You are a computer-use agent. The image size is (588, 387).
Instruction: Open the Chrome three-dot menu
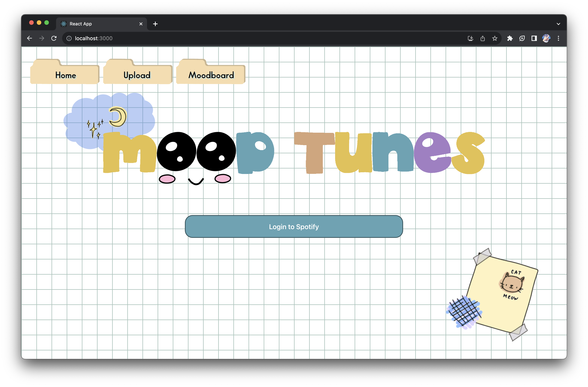(x=558, y=38)
